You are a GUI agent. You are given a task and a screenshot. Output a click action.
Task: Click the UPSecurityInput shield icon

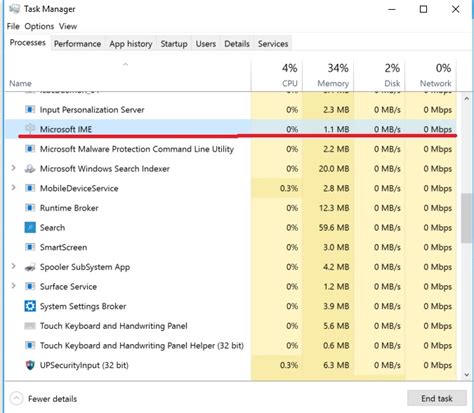(x=30, y=365)
